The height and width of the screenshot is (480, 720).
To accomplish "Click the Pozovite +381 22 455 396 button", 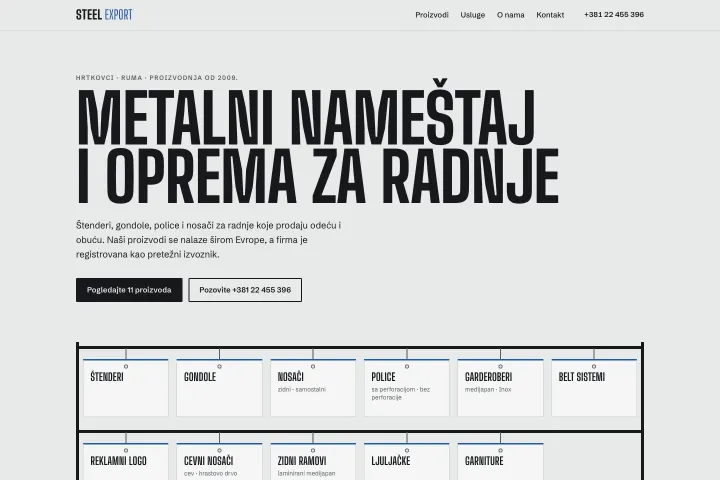I will (245, 290).
